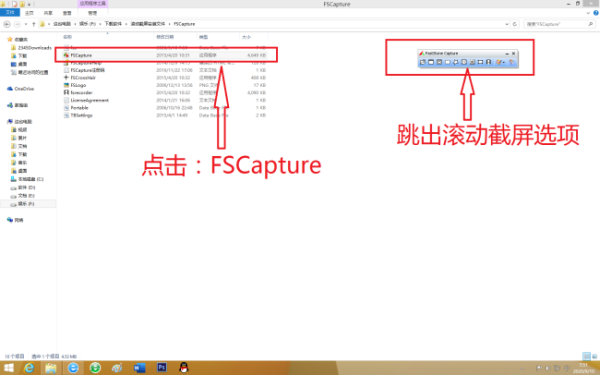600x375 pixels.
Task: Select the FSCapture application file
Action: [x=165, y=55]
